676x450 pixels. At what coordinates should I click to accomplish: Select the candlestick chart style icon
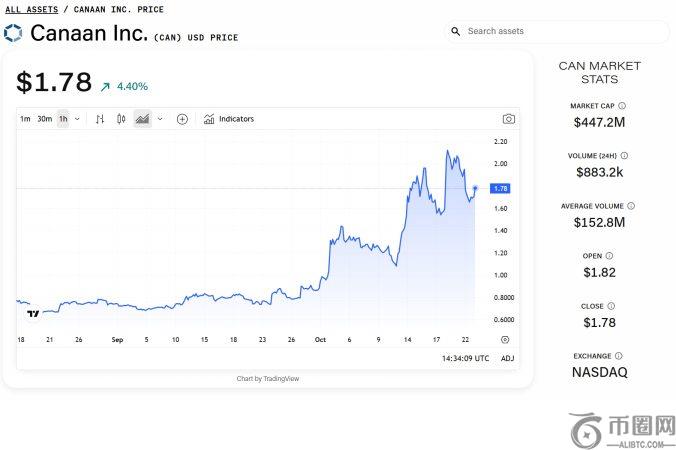[121, 119]
